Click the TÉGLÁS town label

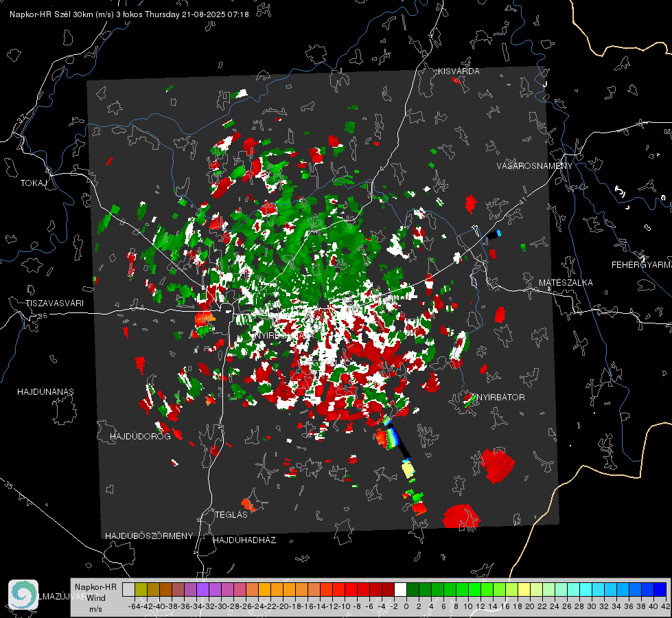(231, 515)
